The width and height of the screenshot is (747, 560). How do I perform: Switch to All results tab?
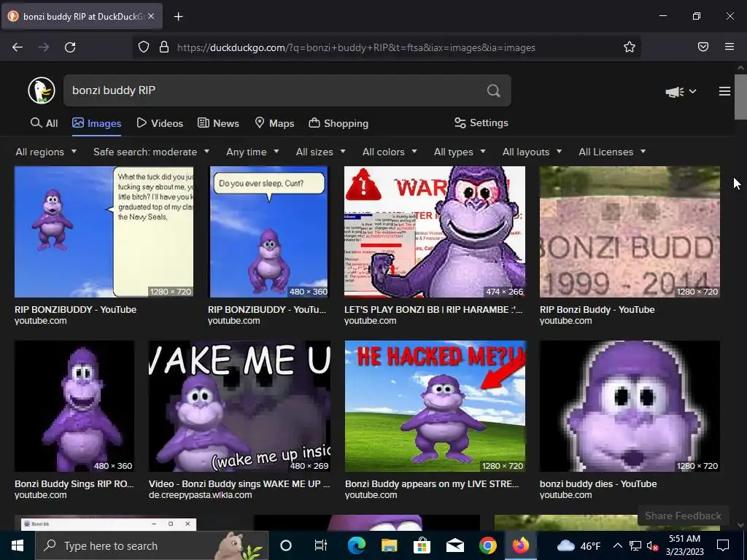click(x=44, y=123)
